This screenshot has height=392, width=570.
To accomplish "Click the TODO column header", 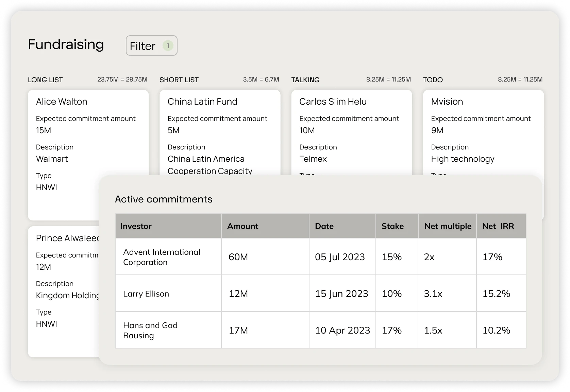I will pyautogui.click(x=433, y=80).
